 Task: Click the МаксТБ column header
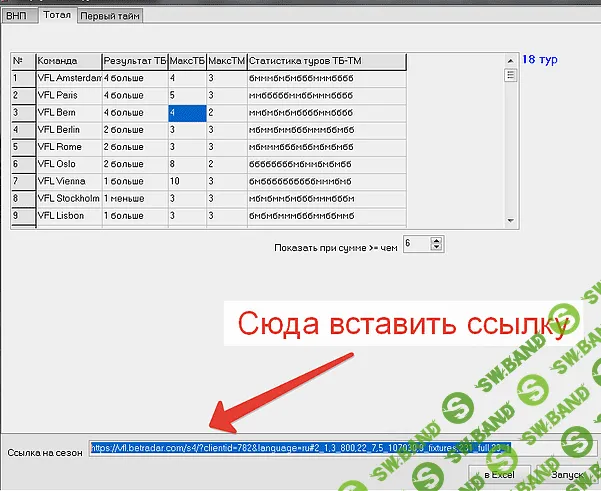(x=187, y=61)
